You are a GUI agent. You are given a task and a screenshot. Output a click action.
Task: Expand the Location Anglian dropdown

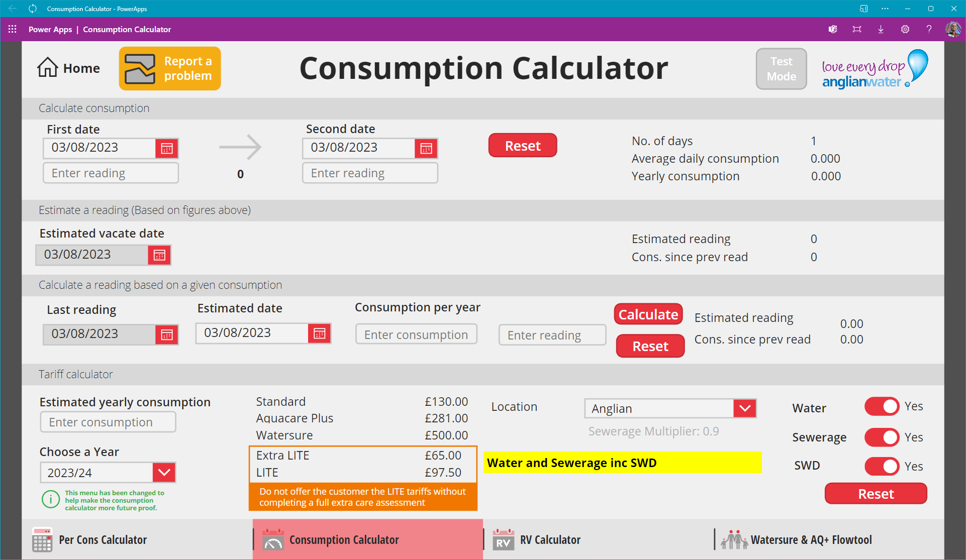coord(744,408)
